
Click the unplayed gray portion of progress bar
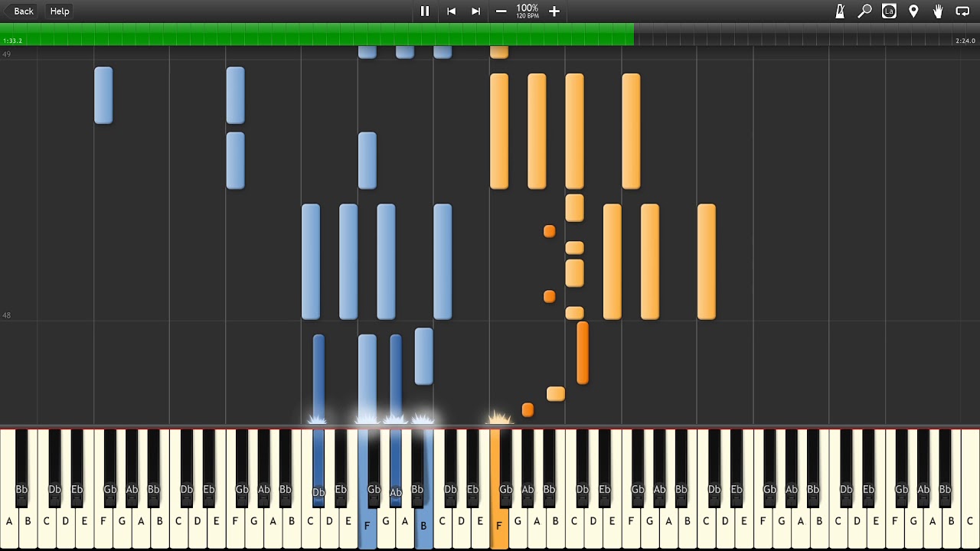(x=807, y=34)
